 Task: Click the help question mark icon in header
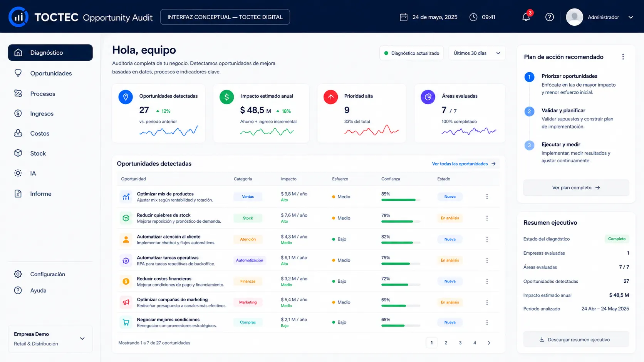click(550, 17)
